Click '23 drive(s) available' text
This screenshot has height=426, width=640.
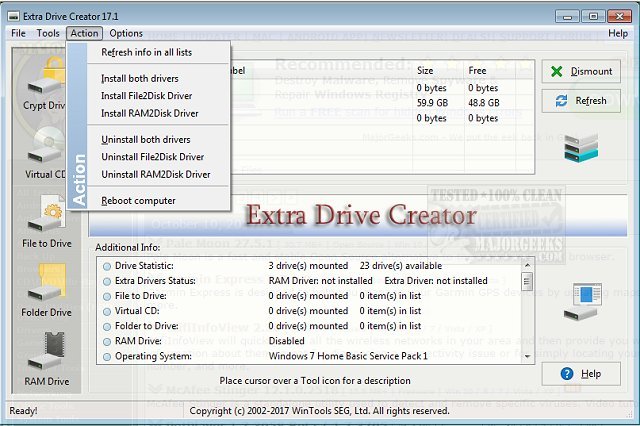[x=401, y=266]
